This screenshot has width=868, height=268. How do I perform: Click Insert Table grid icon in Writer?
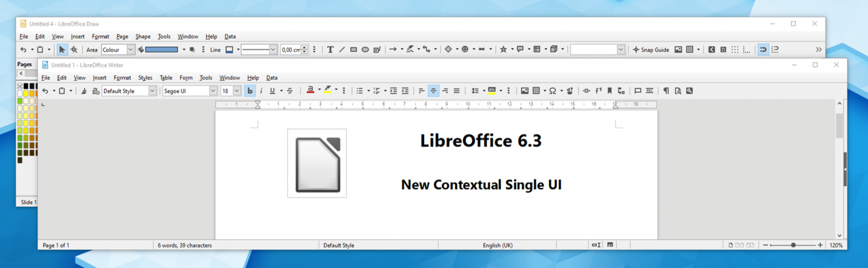(536, 91)
